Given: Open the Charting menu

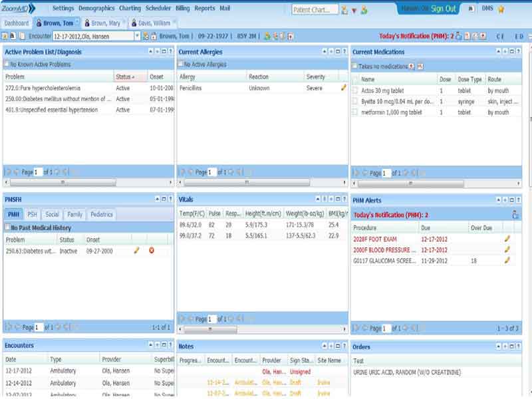Looking at the screenshot, I should (x=130, y=8).
